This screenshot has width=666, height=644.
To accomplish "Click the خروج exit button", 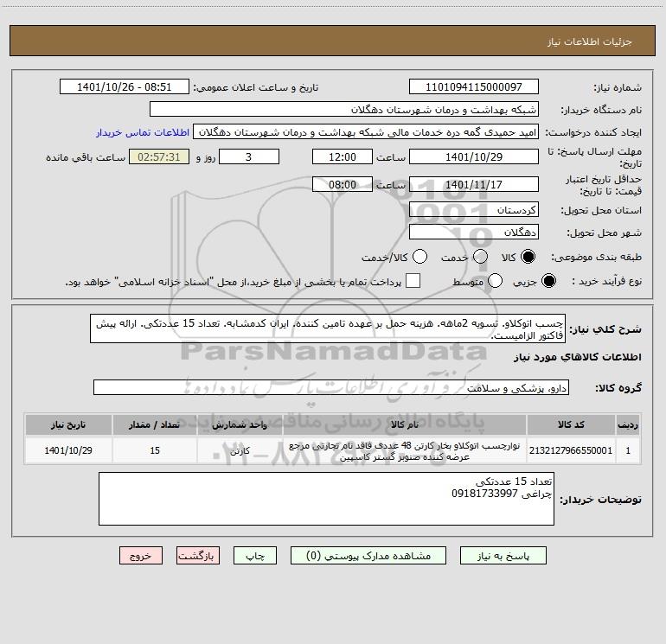I will pos(141,556).
